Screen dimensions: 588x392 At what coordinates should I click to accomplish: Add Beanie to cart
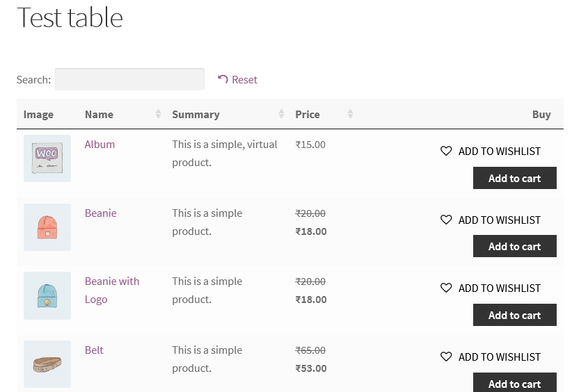pos(514,246)
